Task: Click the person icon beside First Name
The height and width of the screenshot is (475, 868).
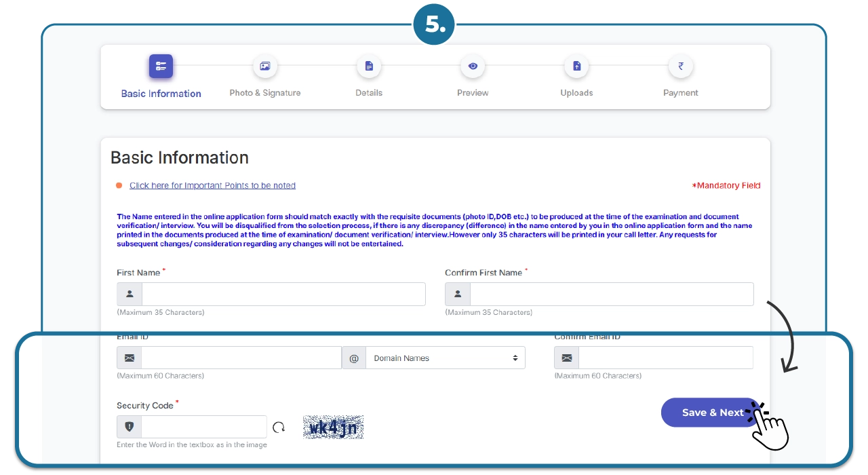Action: click(x=130, y=294)
